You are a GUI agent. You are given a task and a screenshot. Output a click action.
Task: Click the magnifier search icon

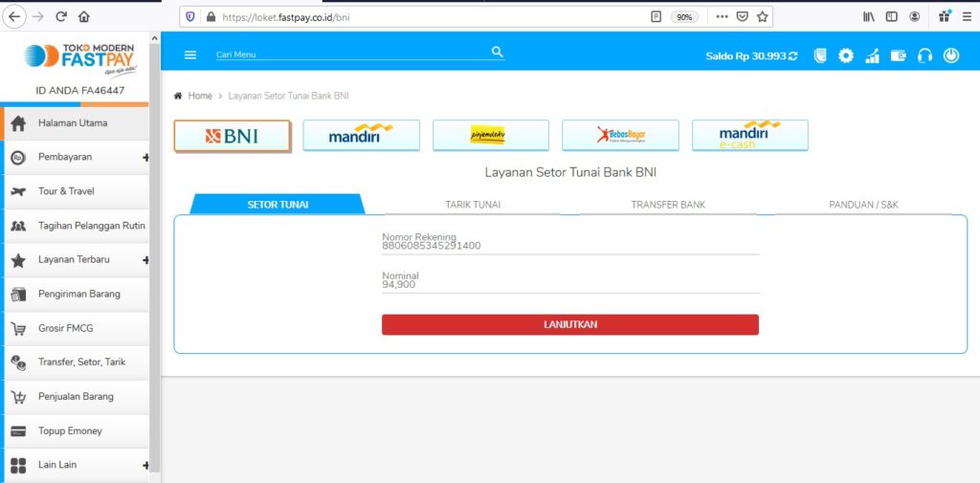pos(498,52)
